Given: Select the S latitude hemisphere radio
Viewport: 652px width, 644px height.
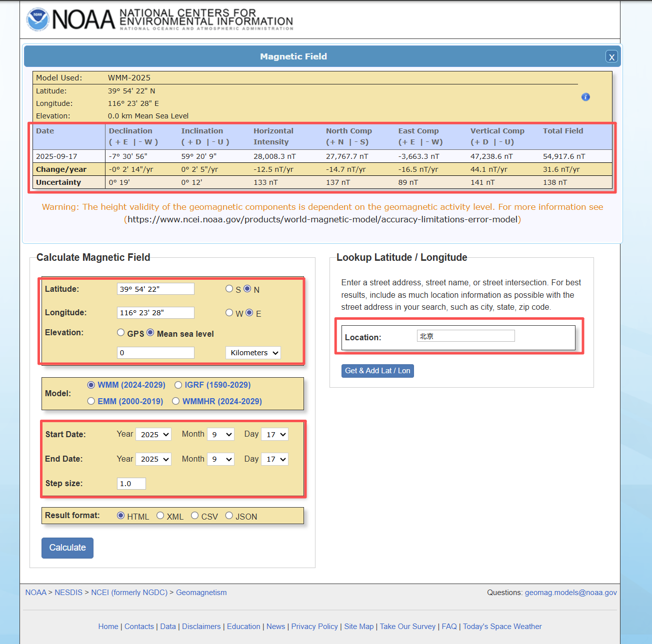Looking at the screenshot, I should coord(229,289).
